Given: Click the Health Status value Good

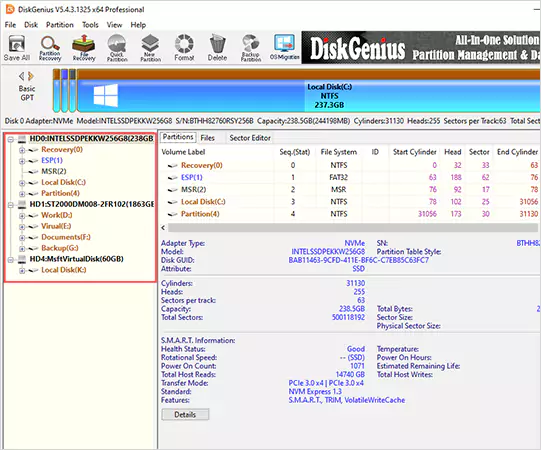Looking at the screenshot, I should click(356, 349).
